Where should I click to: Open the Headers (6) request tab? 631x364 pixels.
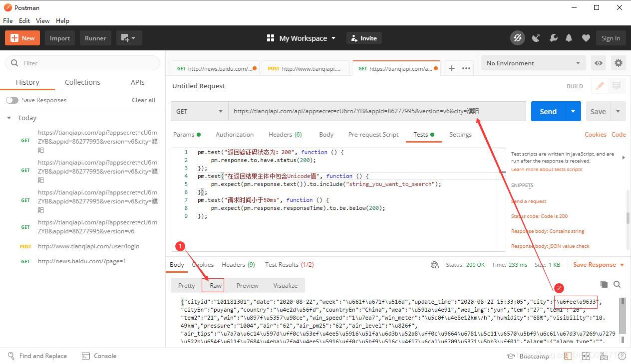coord(285,135)
